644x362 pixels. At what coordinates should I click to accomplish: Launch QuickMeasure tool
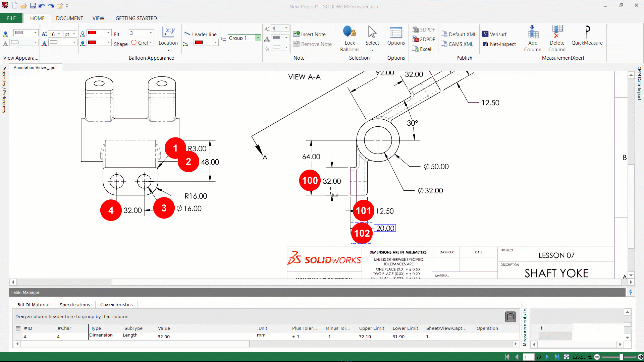point(587,36)
